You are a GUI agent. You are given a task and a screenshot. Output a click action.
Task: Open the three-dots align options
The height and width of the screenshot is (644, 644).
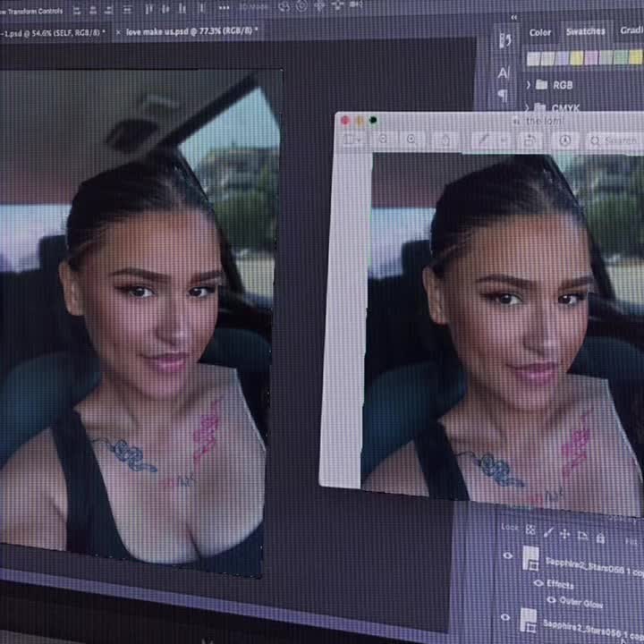pyautogui.click(x=224, y=7)
